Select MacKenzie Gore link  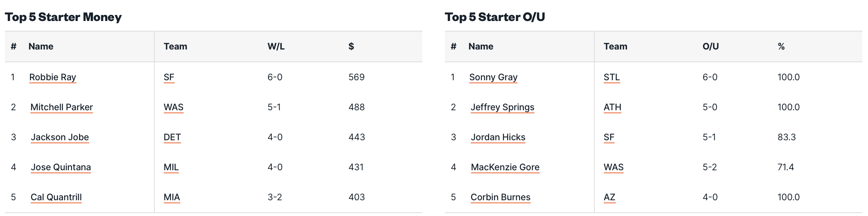505,167
